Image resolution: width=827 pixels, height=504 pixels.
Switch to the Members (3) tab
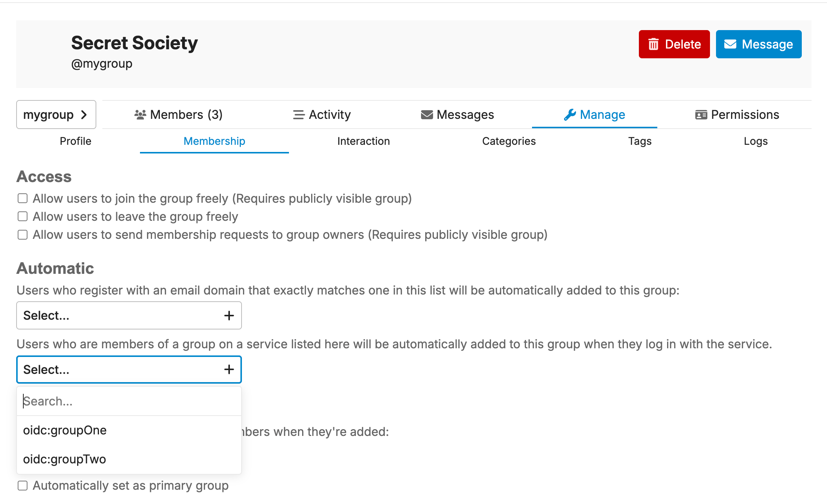(x=178, y=115)
